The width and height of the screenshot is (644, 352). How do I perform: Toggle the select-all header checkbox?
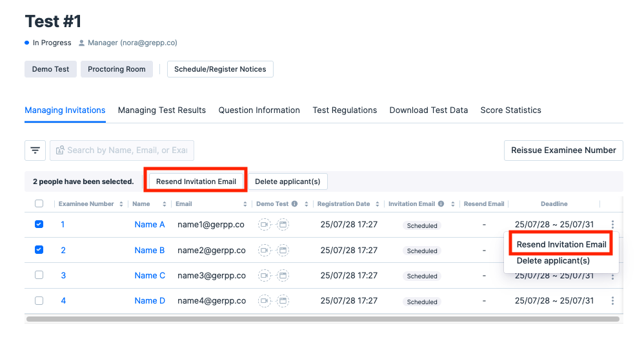39,203
